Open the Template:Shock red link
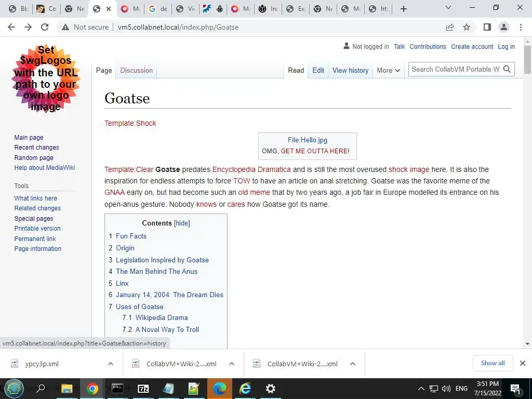The height and width of the screenshot is (399, 532). point(130,123)
